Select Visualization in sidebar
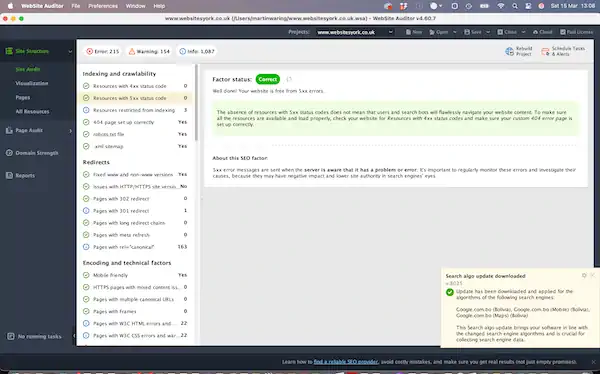Screen dimensions: 600x374 tap(32, 83)
